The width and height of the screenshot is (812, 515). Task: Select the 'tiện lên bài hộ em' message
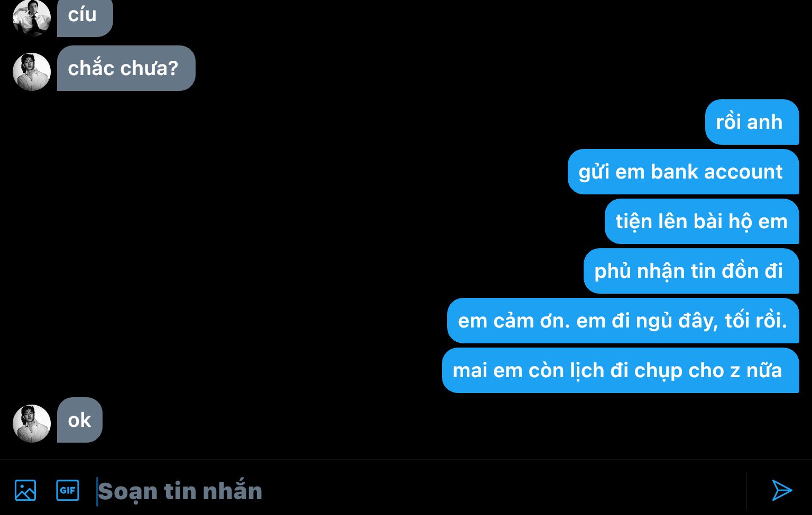(702, 221)
